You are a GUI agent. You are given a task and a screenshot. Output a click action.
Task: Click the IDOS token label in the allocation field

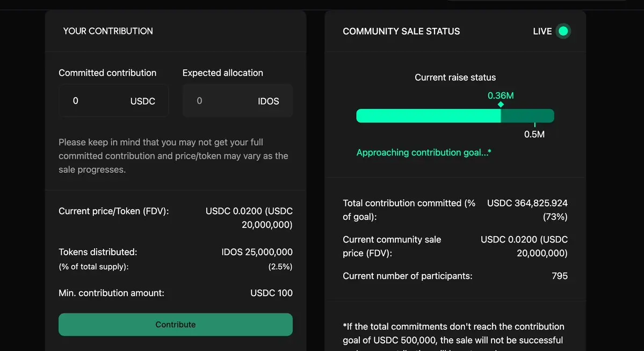tap(268, 101)
